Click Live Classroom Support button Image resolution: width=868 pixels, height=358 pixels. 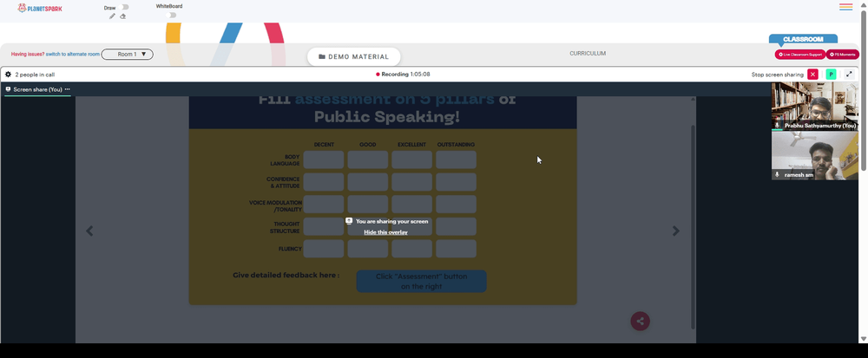(x=800, y=55)
